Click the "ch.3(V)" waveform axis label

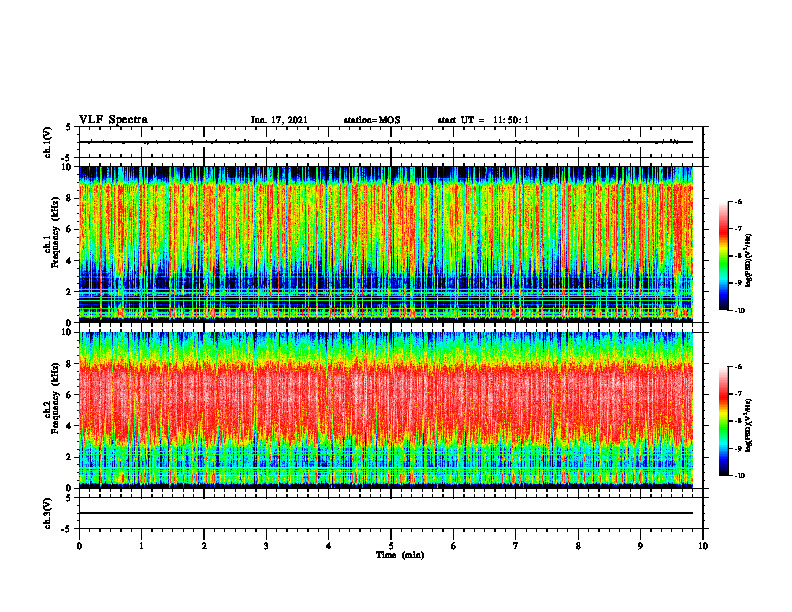tap(48, 513)
